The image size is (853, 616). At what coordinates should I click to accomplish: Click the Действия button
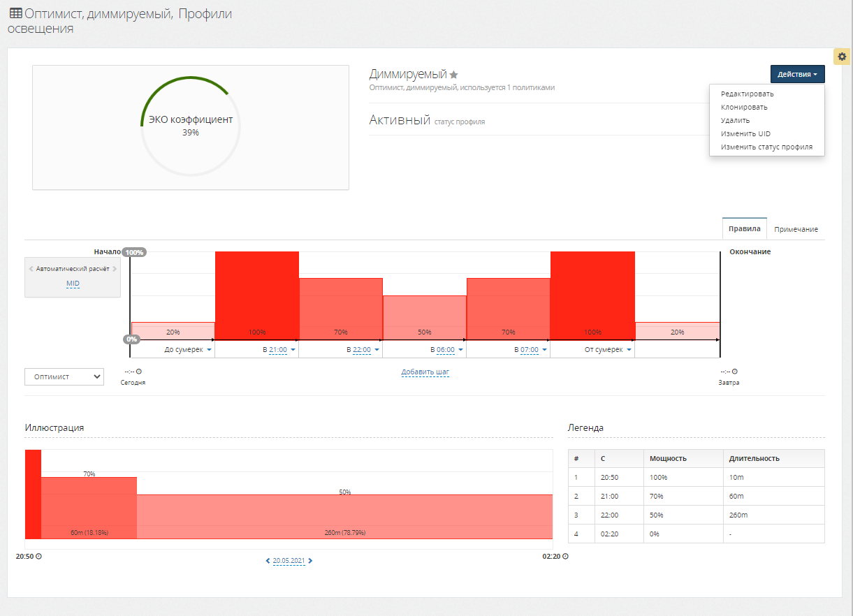797,74
